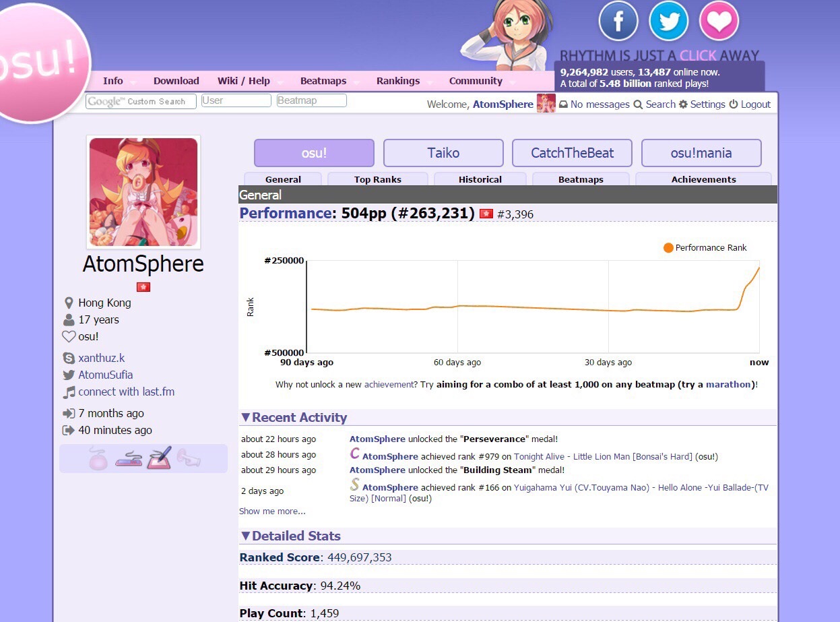Open Settings via the gear icon
Screen dimensions: 840x622
[x=683, y=104]
